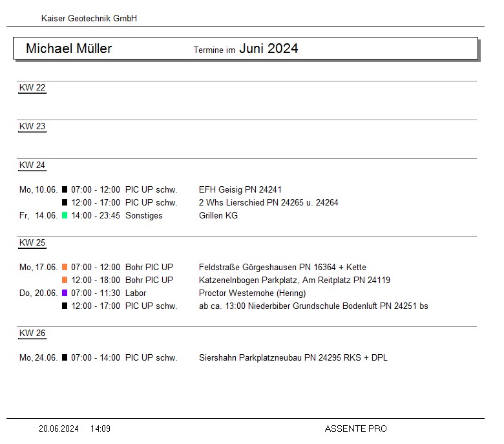Open the Proctor Westernohe (Hering) appointment

pos(252,293)
